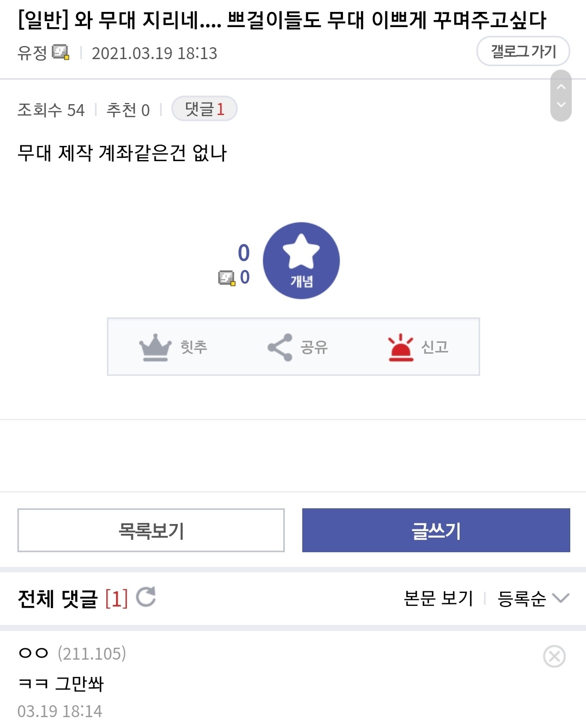Click the 본문 보기 link
This screenshot has height=728, width=586.
coord(438,598)
